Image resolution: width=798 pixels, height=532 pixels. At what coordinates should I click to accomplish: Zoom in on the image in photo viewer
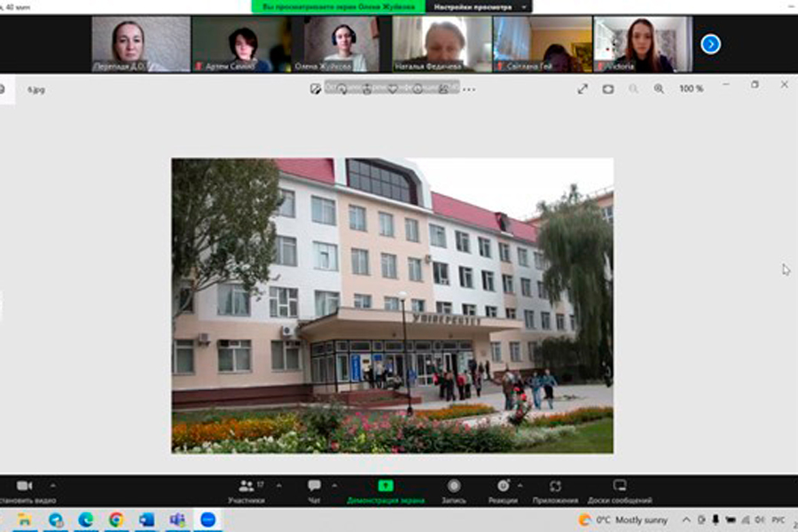659,89
